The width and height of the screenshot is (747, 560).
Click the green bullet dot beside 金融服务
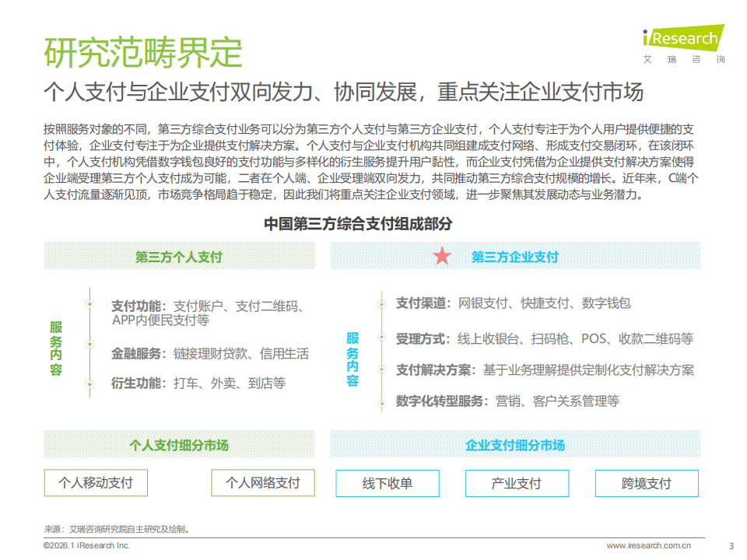tap(90, 343)
